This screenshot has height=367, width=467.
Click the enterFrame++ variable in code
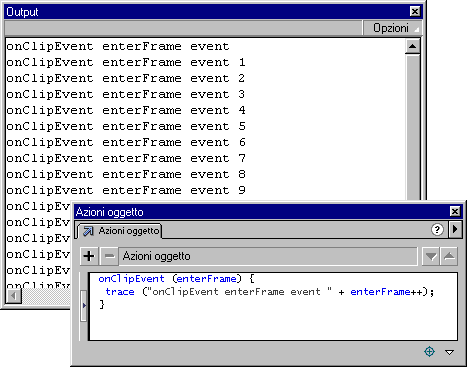(386, 292)
